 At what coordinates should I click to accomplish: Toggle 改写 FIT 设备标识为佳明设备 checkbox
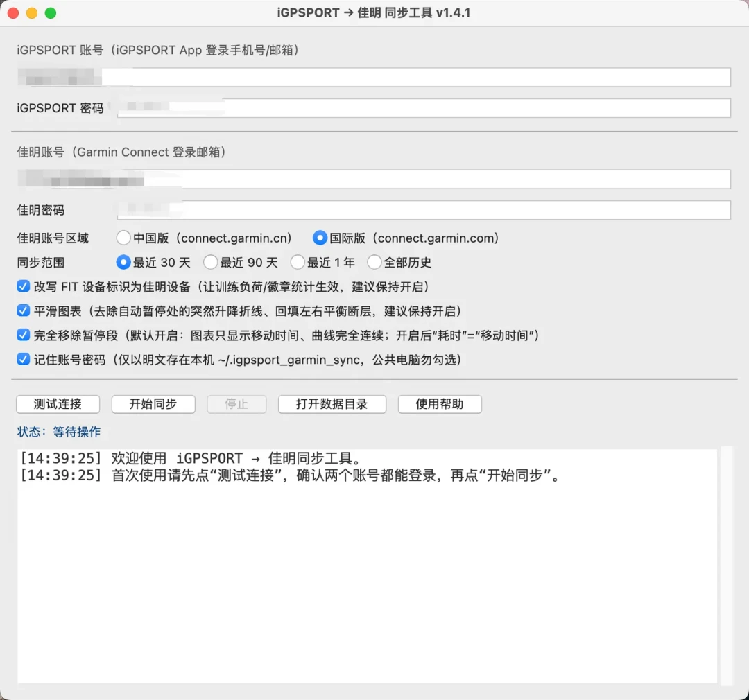pyautogui.click(x=23, y=286)
